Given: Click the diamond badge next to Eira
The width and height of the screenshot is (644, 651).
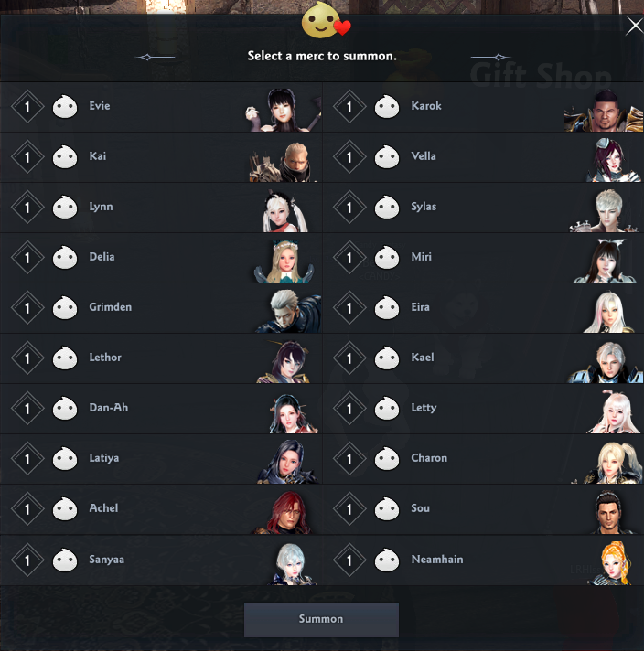Looking at the screenshot, I should 349,307.
